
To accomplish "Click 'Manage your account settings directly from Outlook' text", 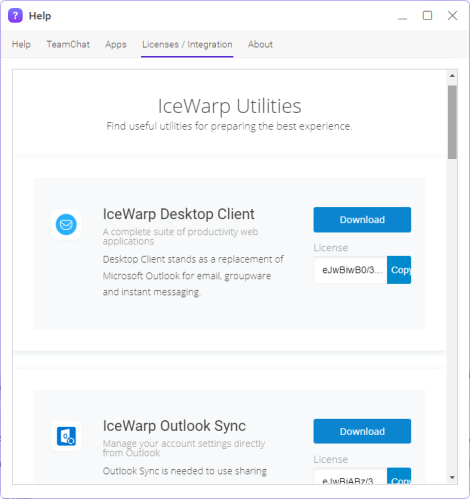I will 184,448.
